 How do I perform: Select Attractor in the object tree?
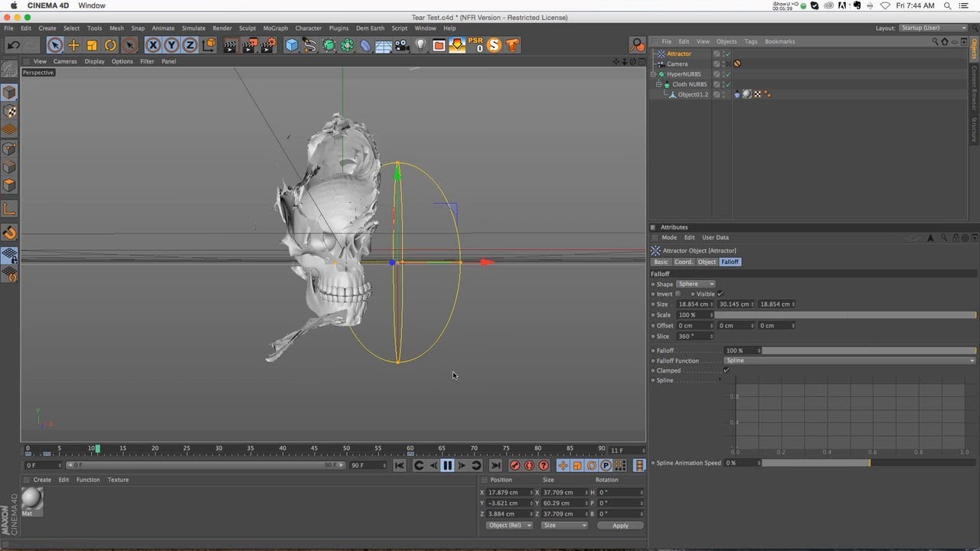(x=679, y=54)
